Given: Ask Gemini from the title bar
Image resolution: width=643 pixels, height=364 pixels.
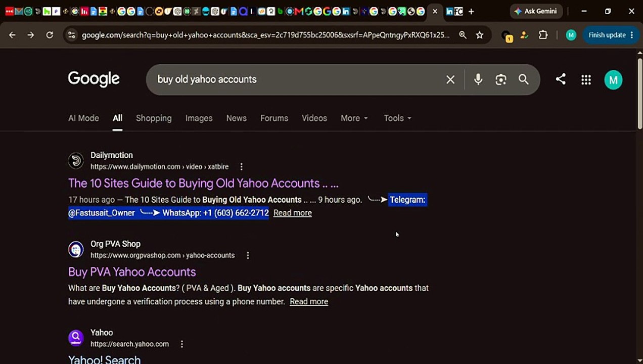Looking at the screenshot, I should click(536, 11).
